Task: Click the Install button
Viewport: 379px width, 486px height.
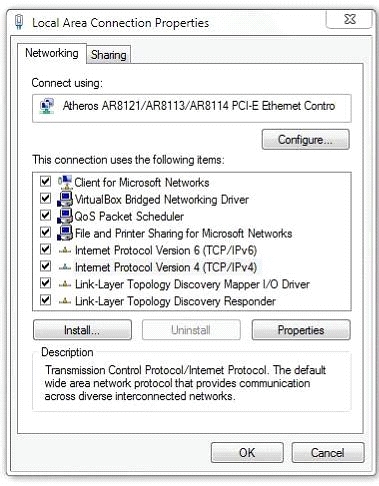Action: 82,330
